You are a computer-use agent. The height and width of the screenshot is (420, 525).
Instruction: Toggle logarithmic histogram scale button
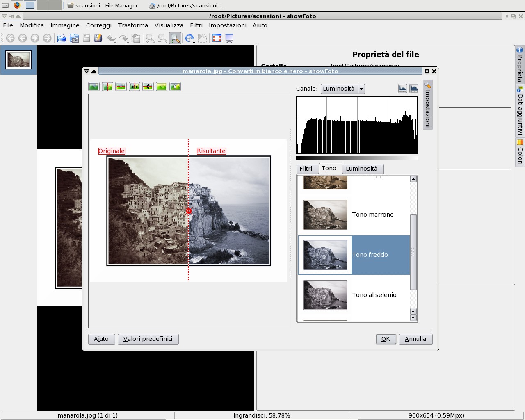pos(414,89)
